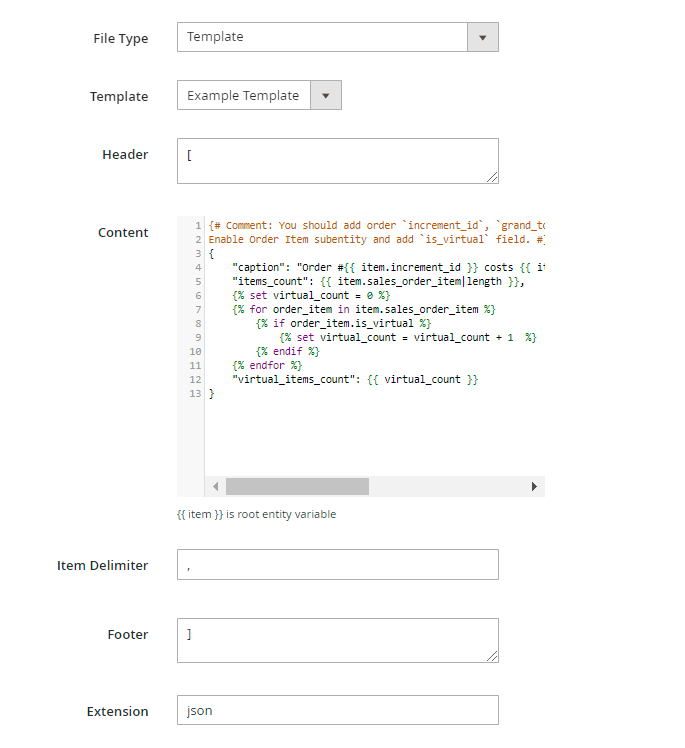Image resolution: width=685 pixels, height=748 pixels.
Task: Click the Footer text area resize handle
Action: coord(492,656)
